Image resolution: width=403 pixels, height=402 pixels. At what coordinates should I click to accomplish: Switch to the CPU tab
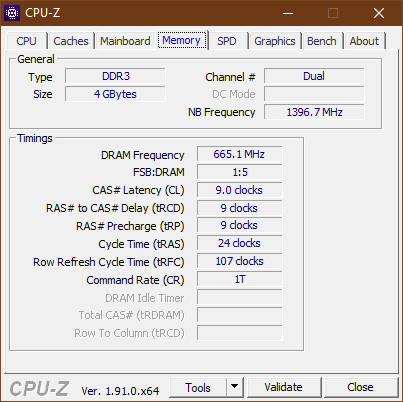click(26, 41)
